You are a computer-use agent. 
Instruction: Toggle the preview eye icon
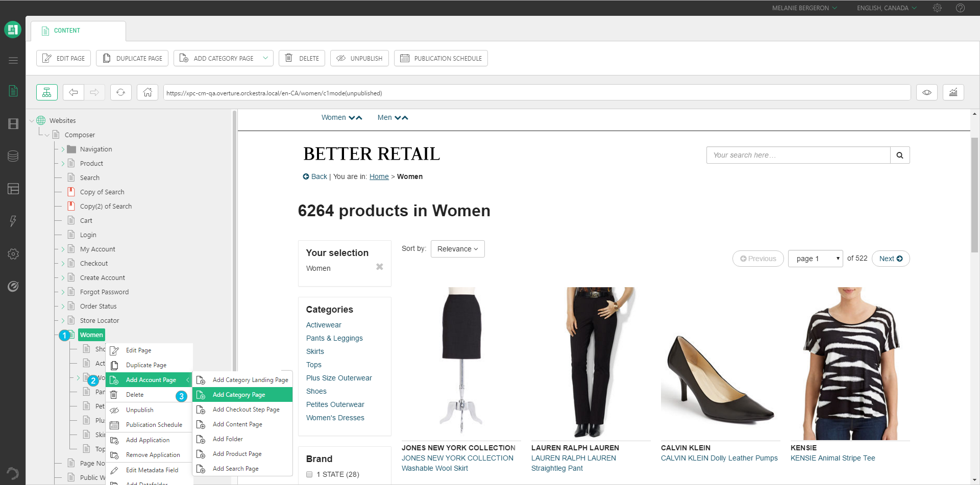tap(927, 92)
